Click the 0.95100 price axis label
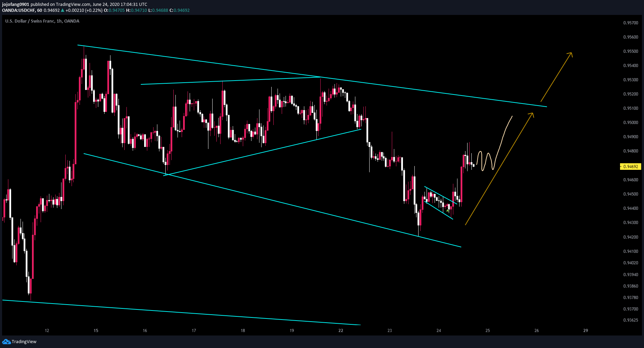 (631, 108)
